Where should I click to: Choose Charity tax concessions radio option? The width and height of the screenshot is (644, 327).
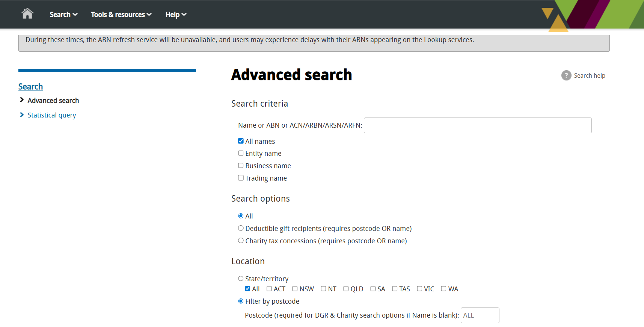click(241, 241)
